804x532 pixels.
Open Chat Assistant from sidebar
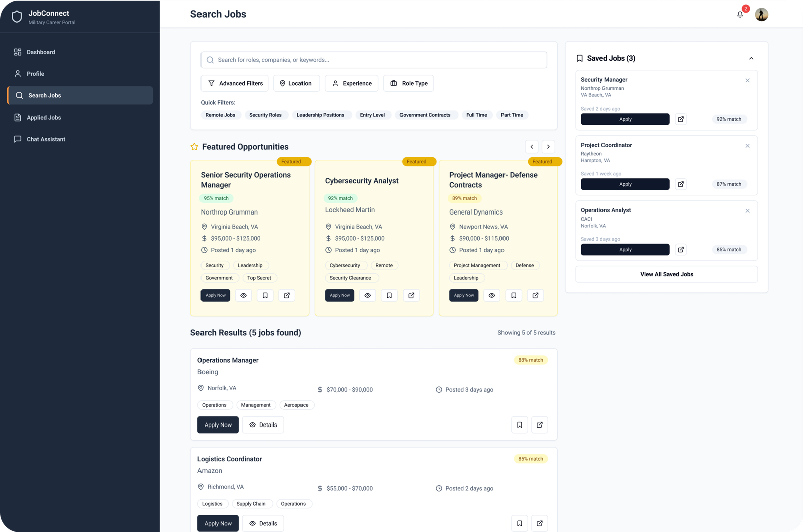[46, 139]
